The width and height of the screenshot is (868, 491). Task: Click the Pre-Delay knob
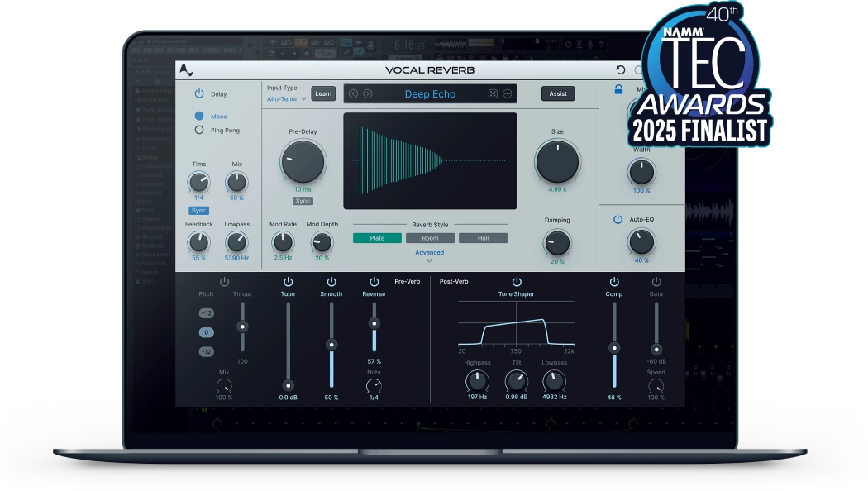pos(303,161)
